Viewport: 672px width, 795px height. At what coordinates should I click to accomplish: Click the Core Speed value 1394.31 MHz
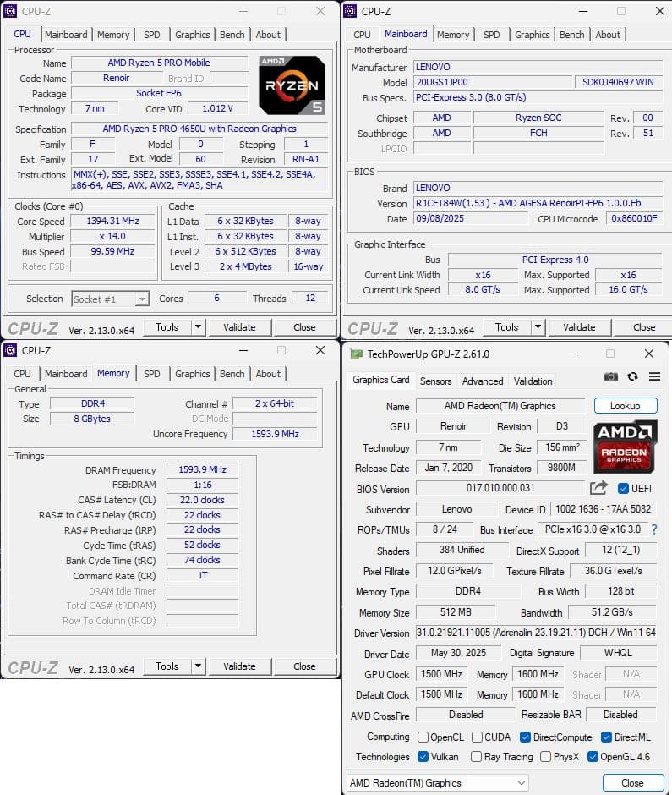(x=112, y=221)
